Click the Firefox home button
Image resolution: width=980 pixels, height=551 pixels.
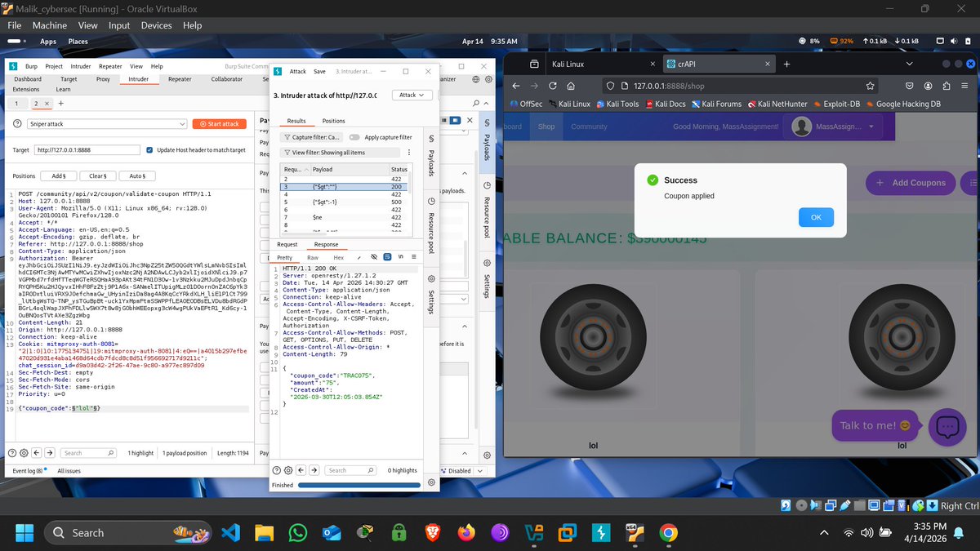(571, 86)
